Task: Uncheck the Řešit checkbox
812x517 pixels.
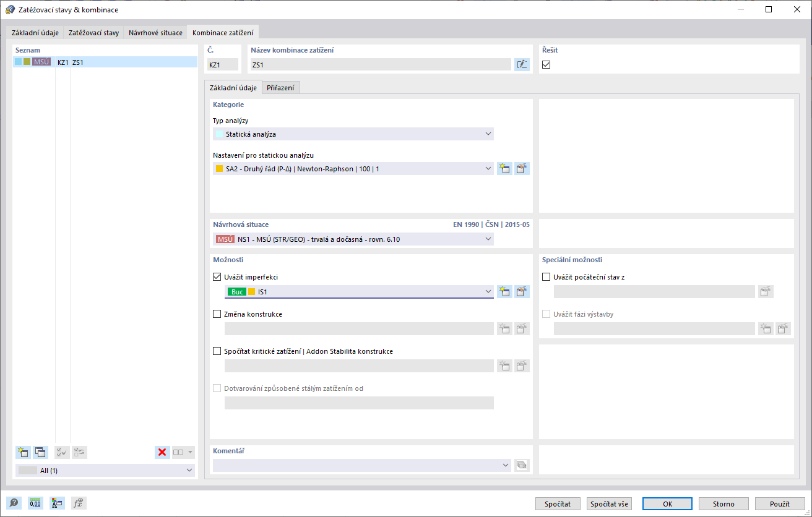Action: (x=546, y=64)
